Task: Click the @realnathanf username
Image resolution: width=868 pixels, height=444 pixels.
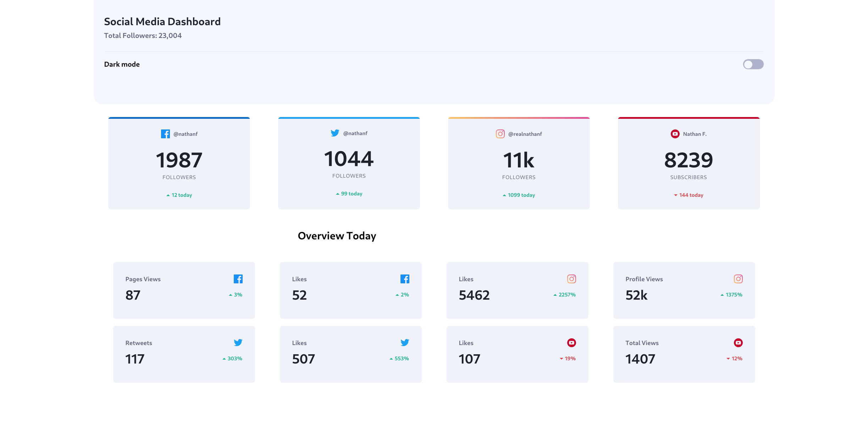Action: (525, 134)
